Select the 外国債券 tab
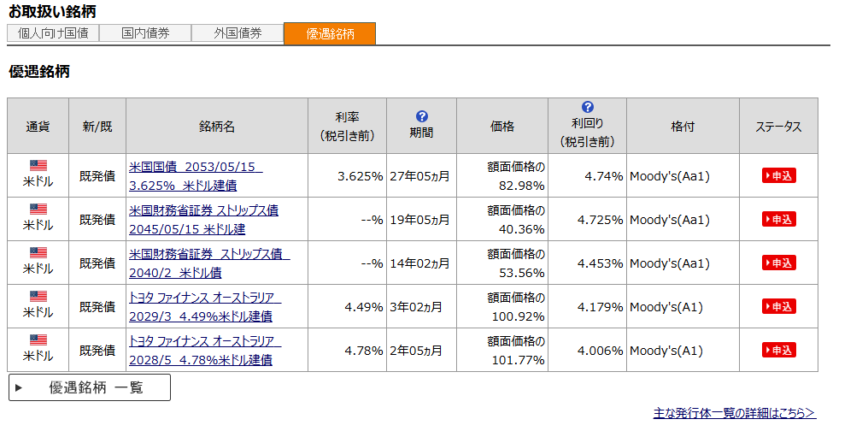The width and height of the screenshot is (868, 437). 238,33
